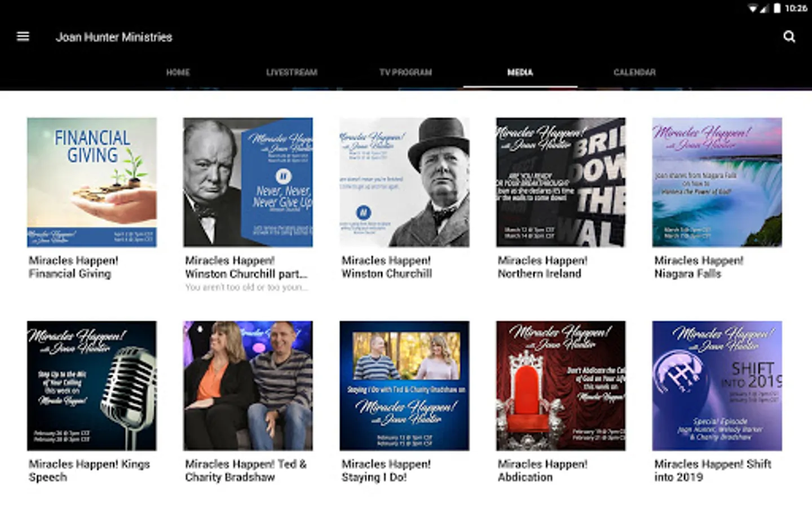812x508 pixels.
Task: Open the Never Give Up Churchill thumbnail
Action: 248,182
